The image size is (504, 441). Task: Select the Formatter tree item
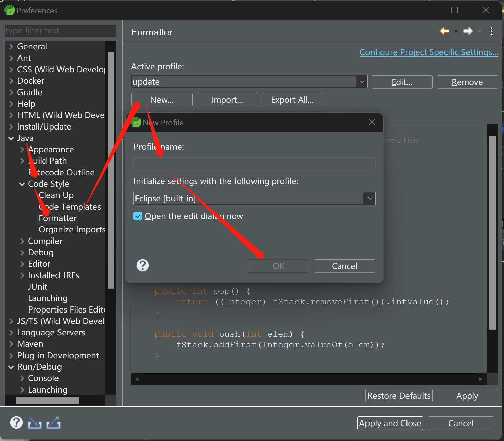(x=57, y=218)
